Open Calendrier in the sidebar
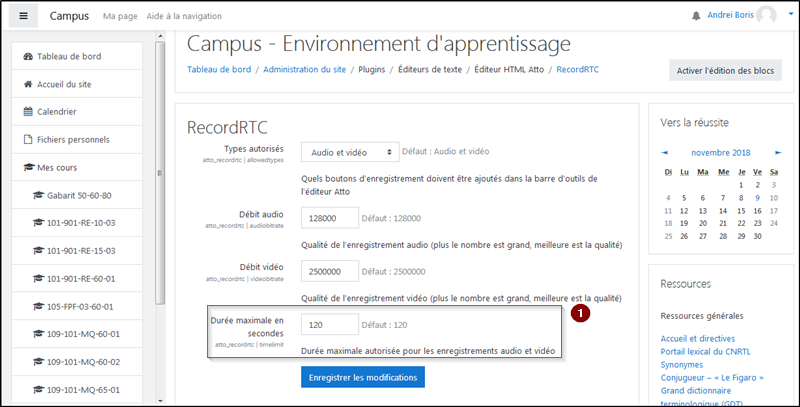Viewport: 800px width, 407px height. tap(56, 111)
